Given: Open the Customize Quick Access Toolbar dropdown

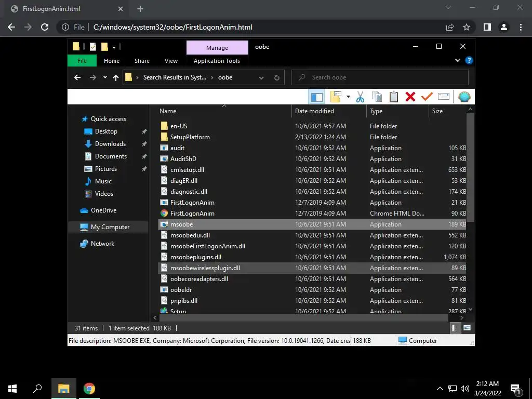Looking at the screenshot, I should click(114, 47).
